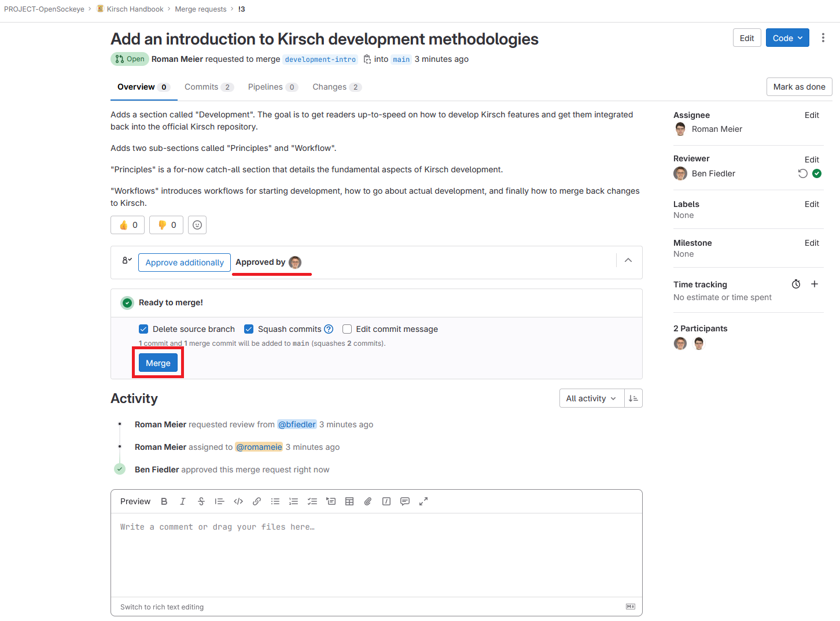Open the main target branch link
The image size is (840, 621).
[401, 60]
